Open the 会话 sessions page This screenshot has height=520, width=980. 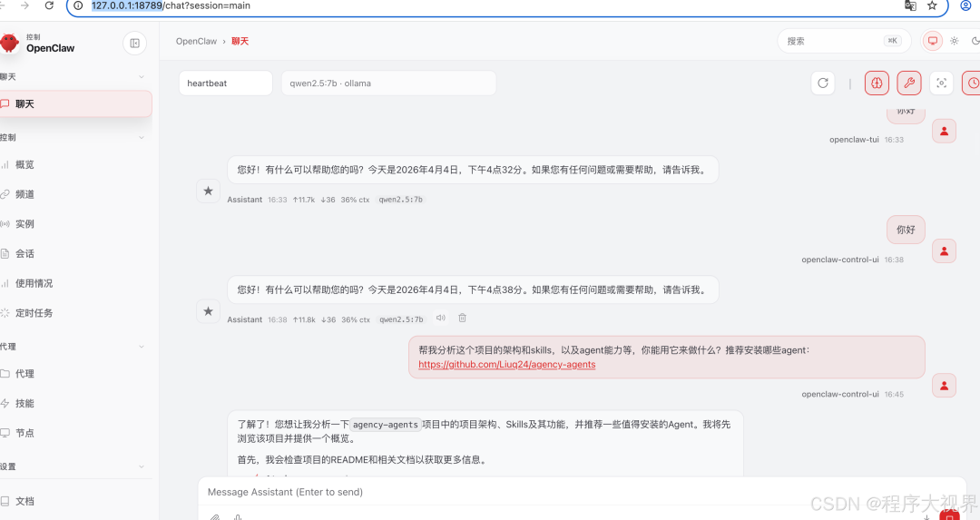click(x=25, y=254)
